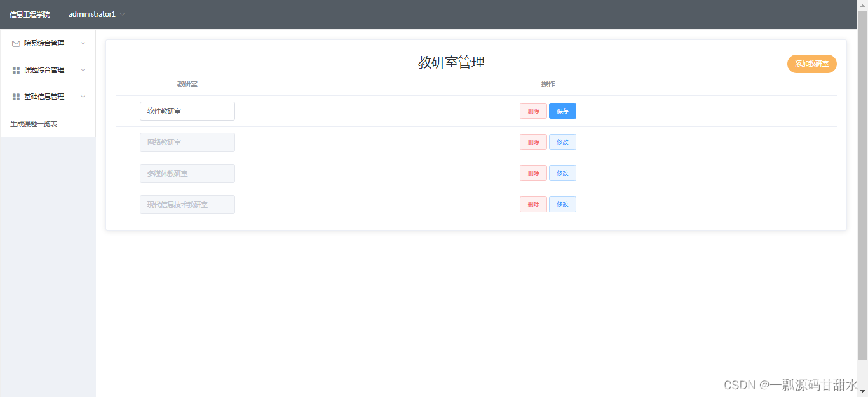Click 修改 for 多媒体教研室

coord(562,173)
